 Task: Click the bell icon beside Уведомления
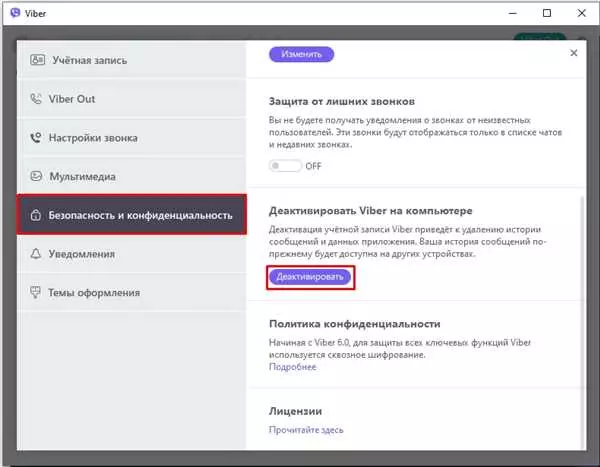pos(36,253)
